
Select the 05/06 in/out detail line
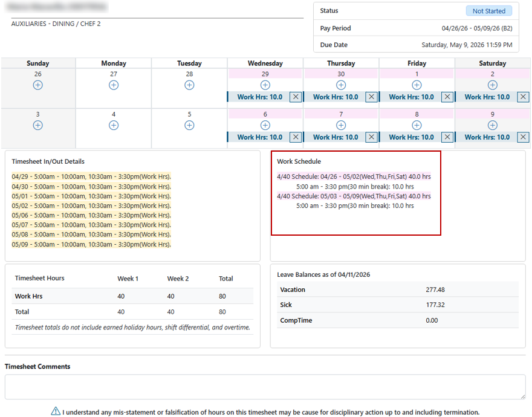pos(91,215)
